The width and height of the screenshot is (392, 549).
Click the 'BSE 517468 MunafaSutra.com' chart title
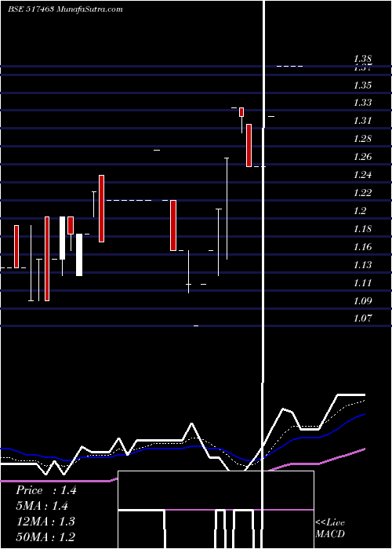tap(65, 9)
